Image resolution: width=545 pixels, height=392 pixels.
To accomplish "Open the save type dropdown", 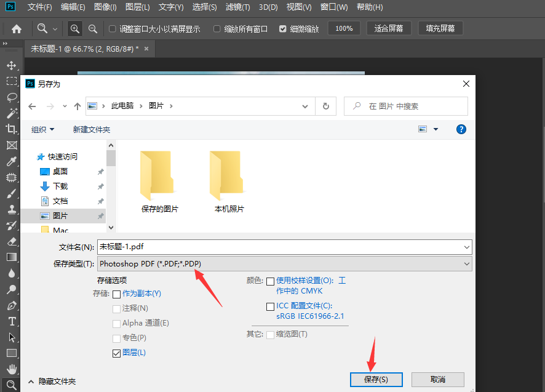I will click(466, 264).
